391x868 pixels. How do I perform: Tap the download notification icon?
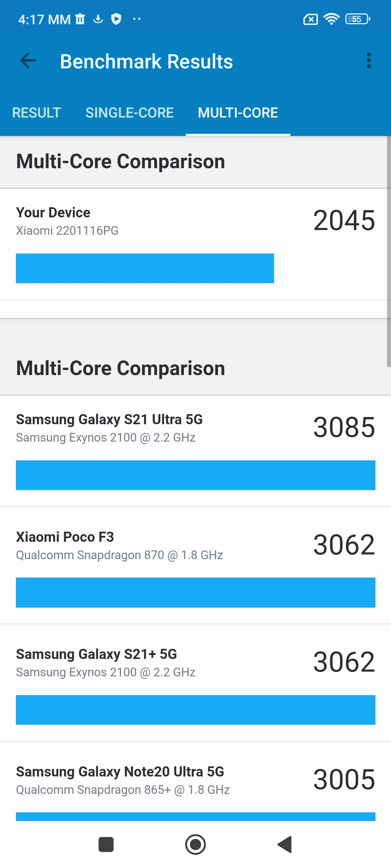coord(98,19)
